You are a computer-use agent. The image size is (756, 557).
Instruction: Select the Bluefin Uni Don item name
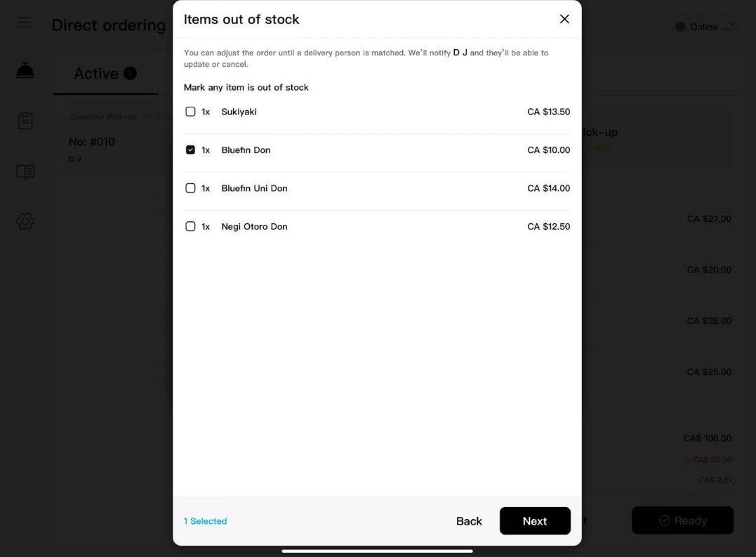[254, 188]
